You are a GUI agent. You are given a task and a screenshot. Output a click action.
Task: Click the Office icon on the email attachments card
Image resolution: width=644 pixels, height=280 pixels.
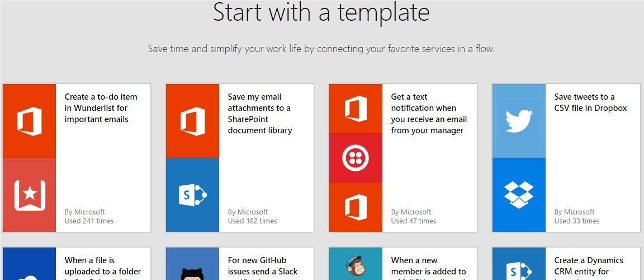(x=192, y=121)
